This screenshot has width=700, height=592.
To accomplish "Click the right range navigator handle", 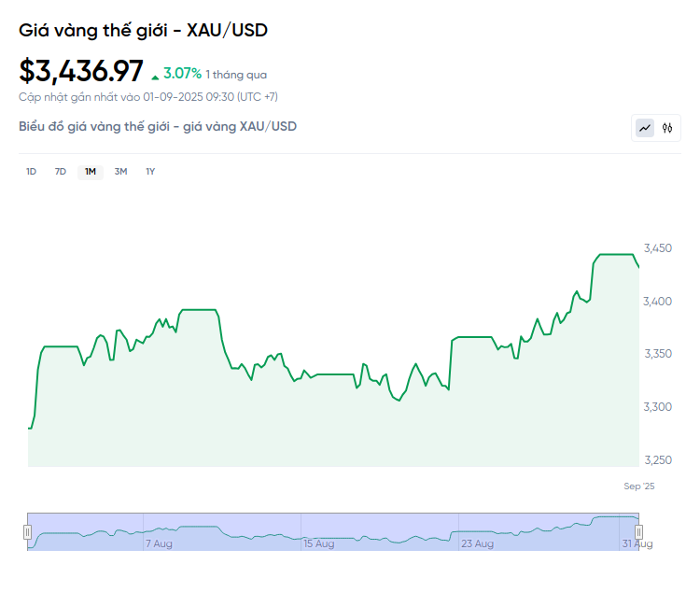I will [x=639, y=532].
